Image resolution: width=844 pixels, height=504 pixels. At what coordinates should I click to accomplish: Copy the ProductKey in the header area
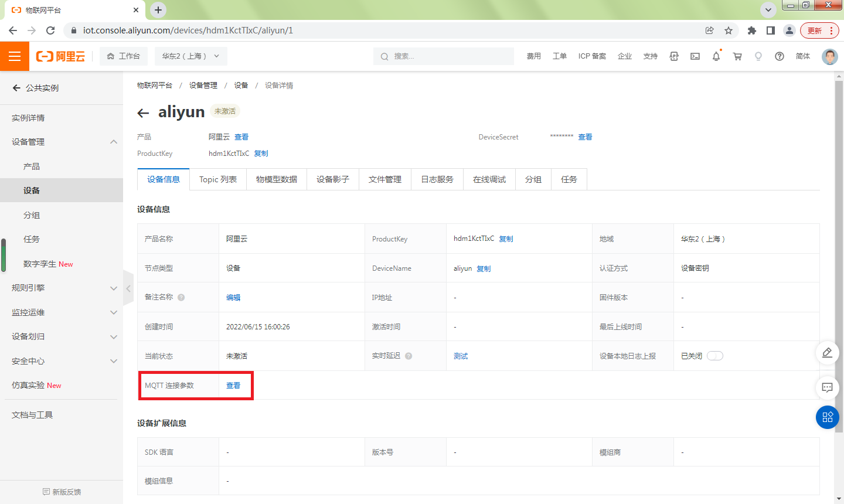tap(261, 153)
